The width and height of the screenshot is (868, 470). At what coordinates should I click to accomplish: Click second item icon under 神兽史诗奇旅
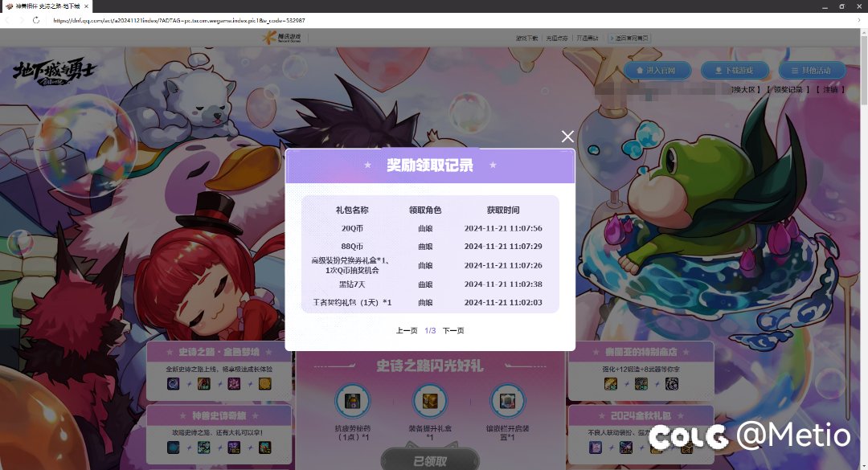tap(203, 448)
